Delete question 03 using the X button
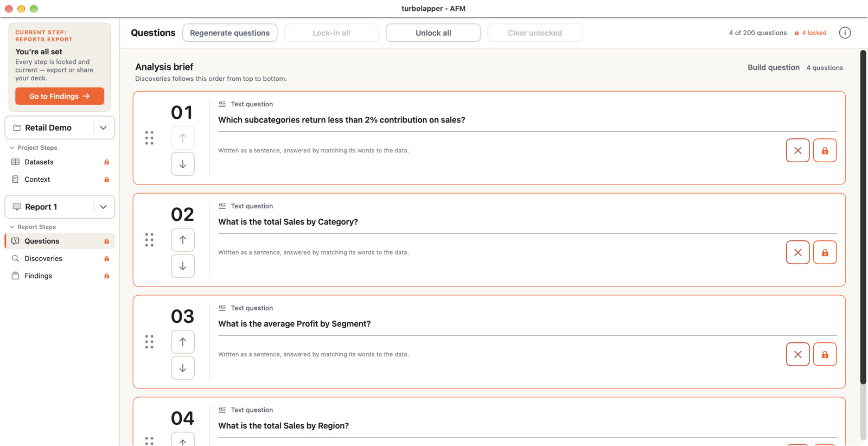The width and height of the screenshot is (868, 446). click(797, 354)
